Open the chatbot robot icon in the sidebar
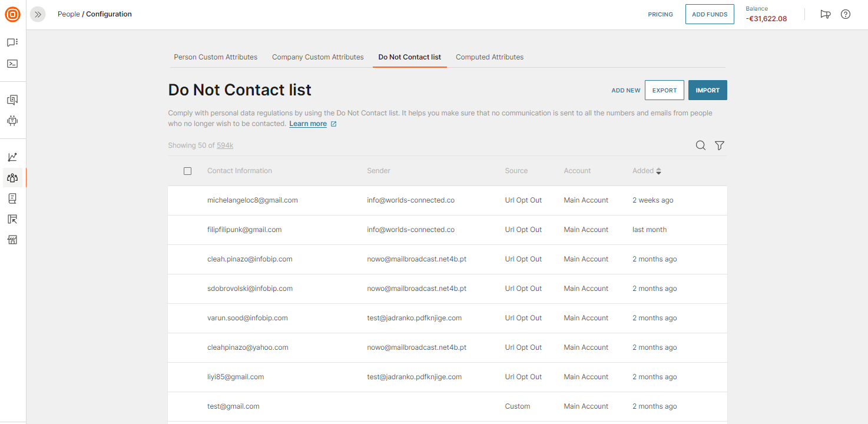The width and height of the screenshot is (868, 424). 12,121
